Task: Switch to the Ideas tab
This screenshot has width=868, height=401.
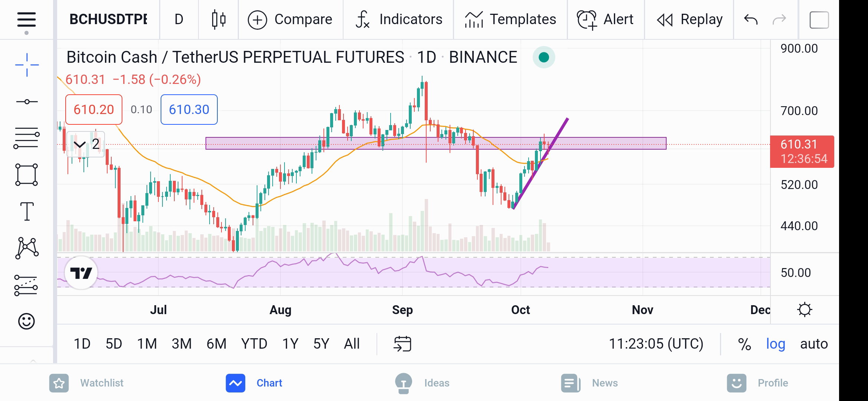Action: 422,383
